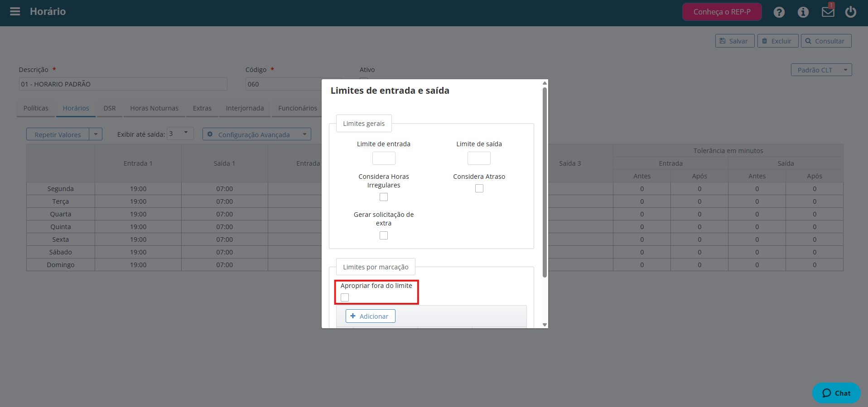This screenshot has height=407, width=868.
Task: Switch to the DSR tab
Action: pyautogui.click(x=110, y=108)
